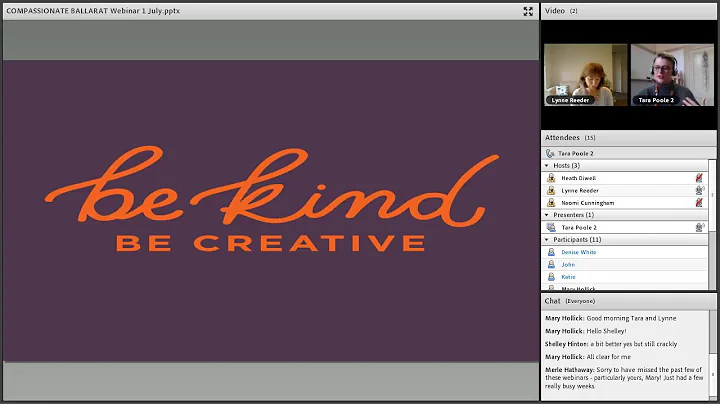Collapse the Participants (11) group
This screenshot has height=404, width=720.
546,240
